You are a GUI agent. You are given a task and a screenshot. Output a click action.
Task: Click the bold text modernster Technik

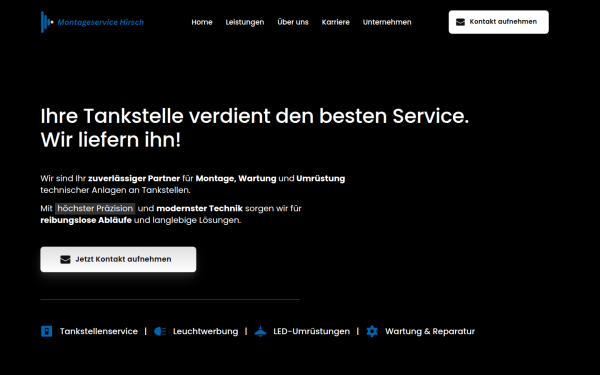click(x=199, y=209)
